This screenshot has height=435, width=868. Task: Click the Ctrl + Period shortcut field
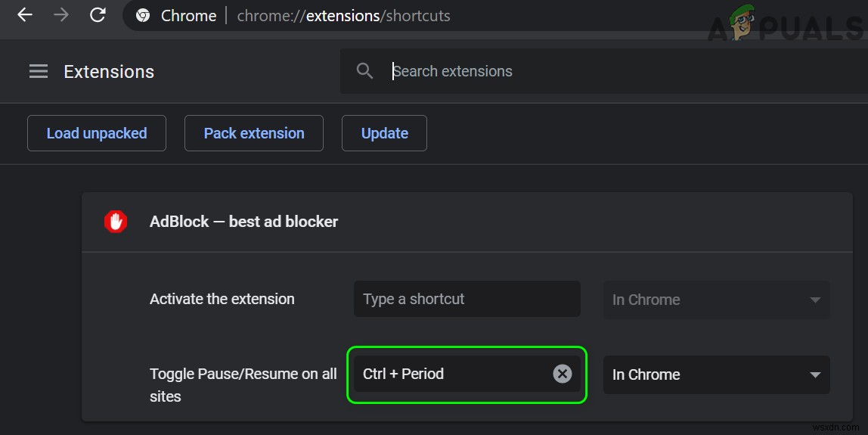[467, 374]
